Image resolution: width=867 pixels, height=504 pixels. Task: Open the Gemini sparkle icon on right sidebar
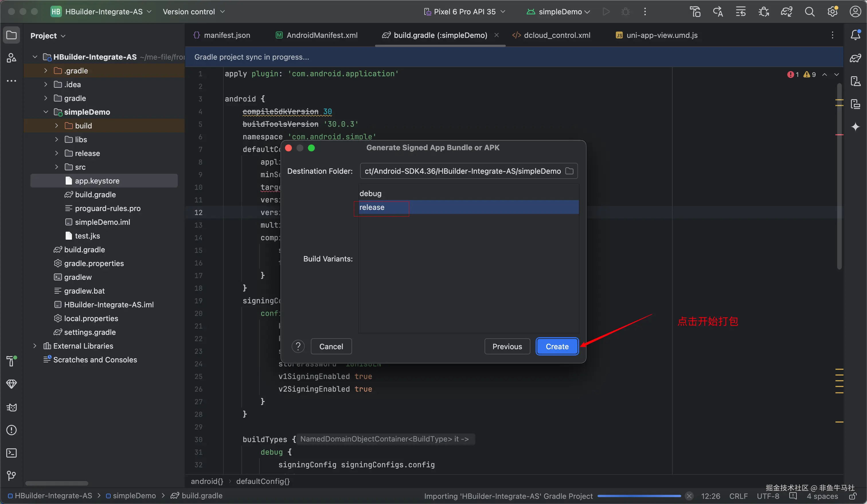coord(855,127)
